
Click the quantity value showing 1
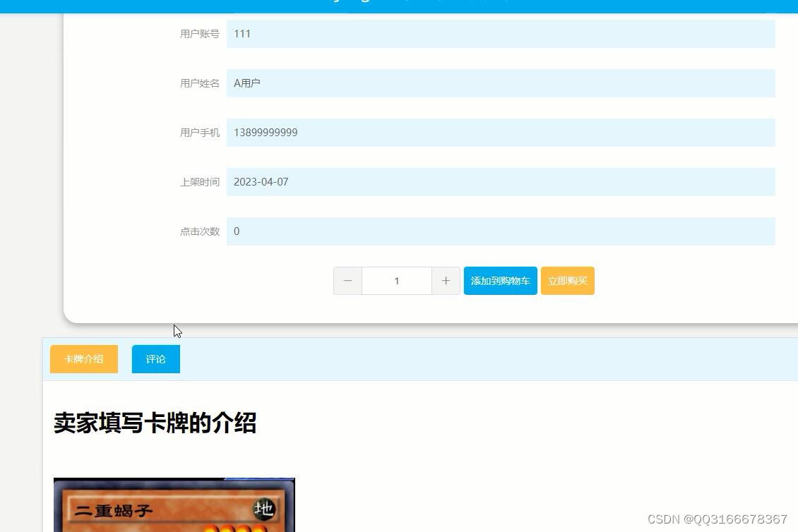click(x=396, y=280)
